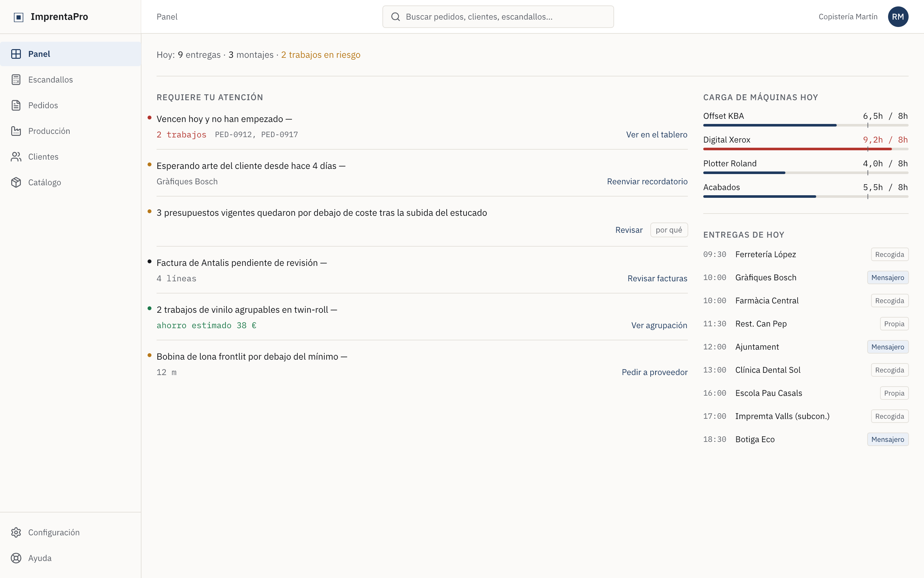The width and height of the screenshot is (924, 578).
Task: Click the search magnifier icon
Action: click(x=396, y=17)
